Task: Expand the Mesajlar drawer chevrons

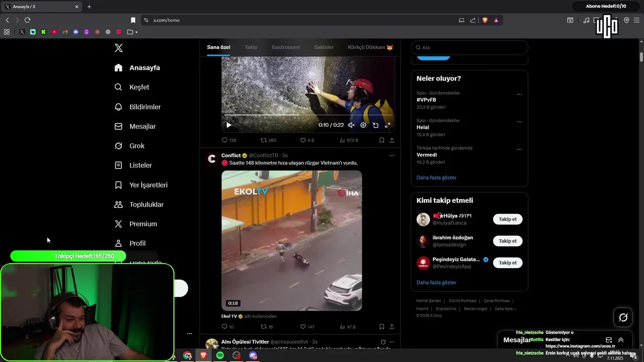Action: [x=621, y=340]
